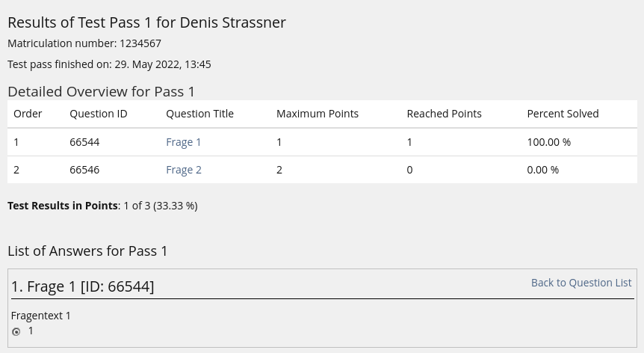Click the 100.00 % solved value

pyautogui.click(x=548, y=142)
